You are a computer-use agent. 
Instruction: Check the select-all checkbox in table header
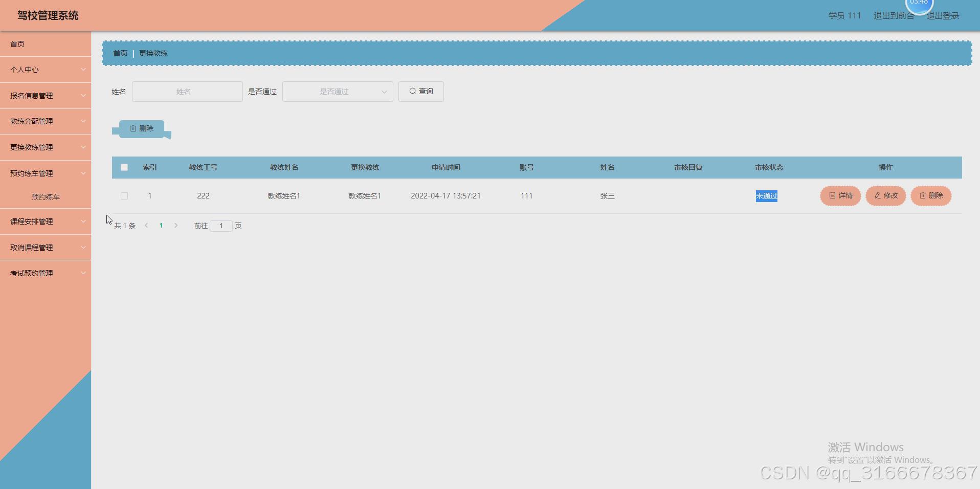[x=124, y=167]
